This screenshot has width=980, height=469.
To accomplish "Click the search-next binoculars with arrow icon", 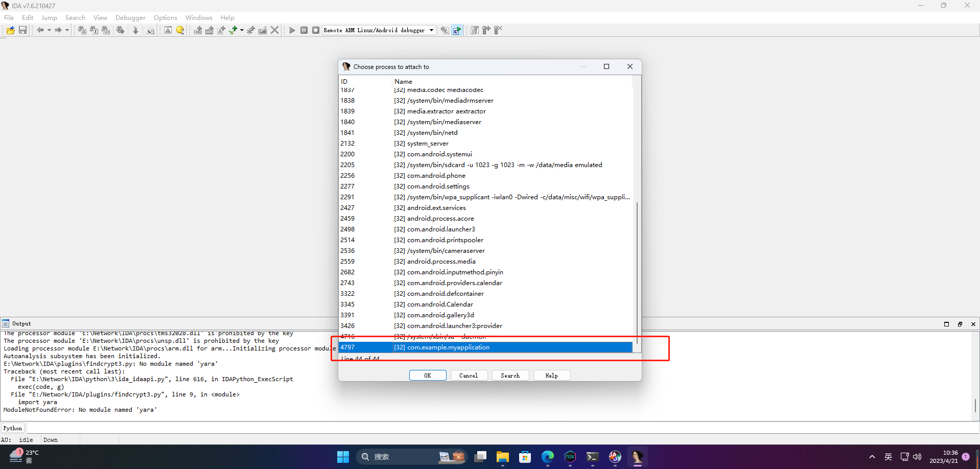I will [120, 30].
